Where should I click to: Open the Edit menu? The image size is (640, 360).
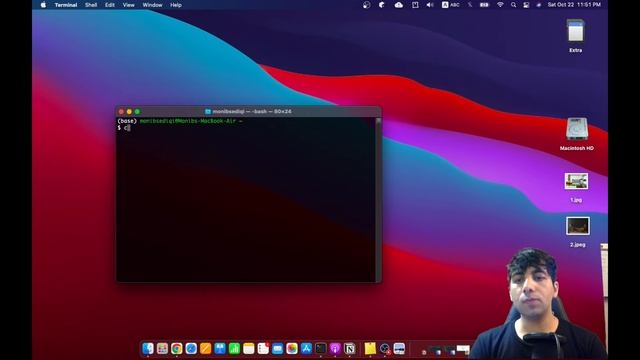point(109,5)
